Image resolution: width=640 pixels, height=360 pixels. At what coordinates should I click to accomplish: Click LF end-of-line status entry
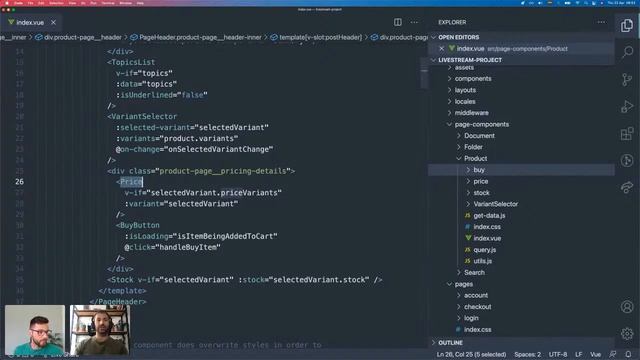pyautogui.click(x=578, y=354)
